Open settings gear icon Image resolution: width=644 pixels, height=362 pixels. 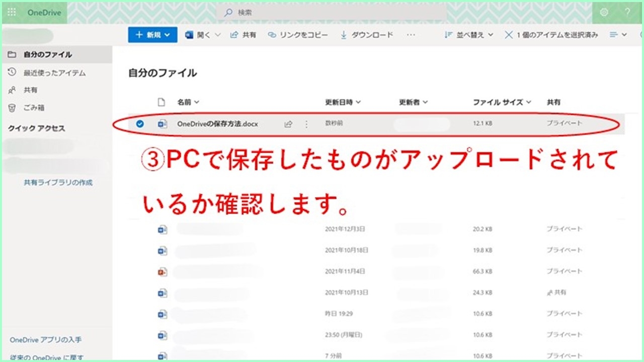(x=604, y=12)
